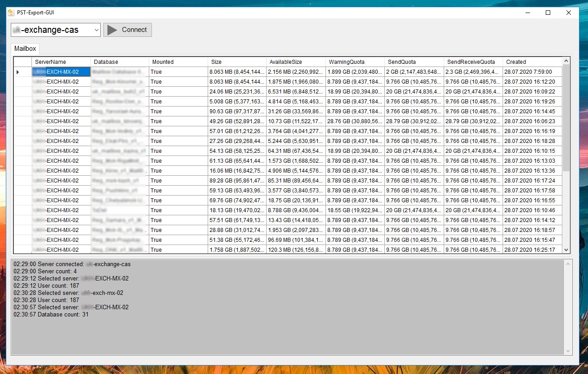
Task: Click log line '02:29:12 User count: 187'
Action: click(x=46, y=286)
